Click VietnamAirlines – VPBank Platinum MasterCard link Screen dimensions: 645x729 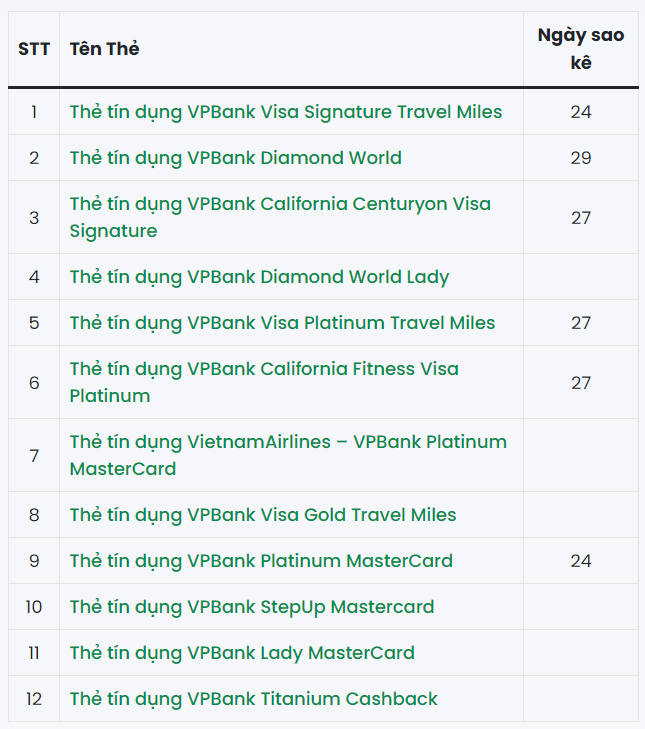point(288,455)
